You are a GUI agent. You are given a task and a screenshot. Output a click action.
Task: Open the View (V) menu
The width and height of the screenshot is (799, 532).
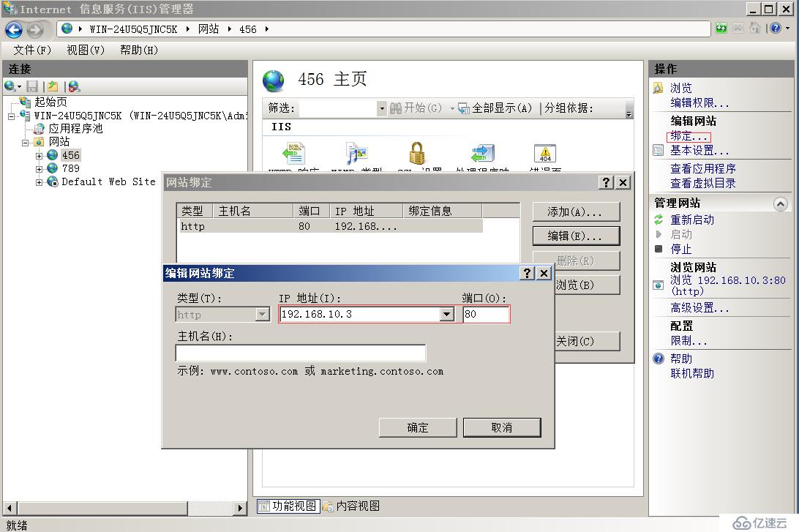pyautogui.click(x=86, y=50)
